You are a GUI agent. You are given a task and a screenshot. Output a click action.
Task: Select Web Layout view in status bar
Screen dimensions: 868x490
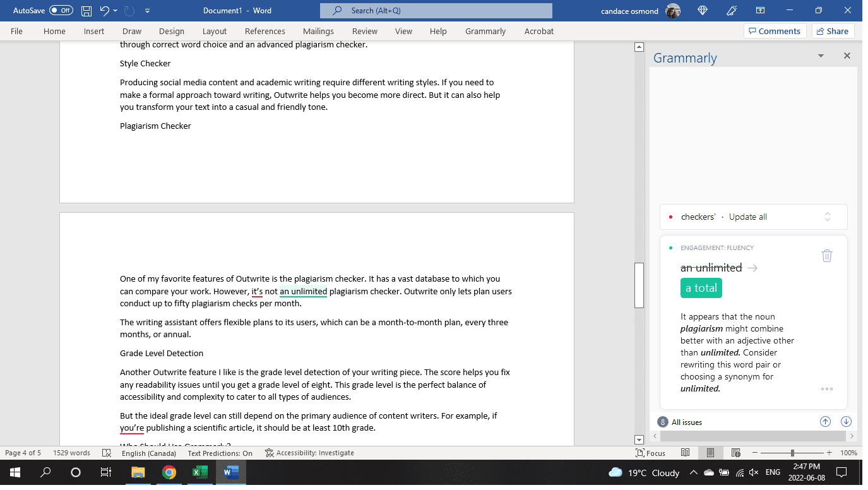click(x=735, y=453)
